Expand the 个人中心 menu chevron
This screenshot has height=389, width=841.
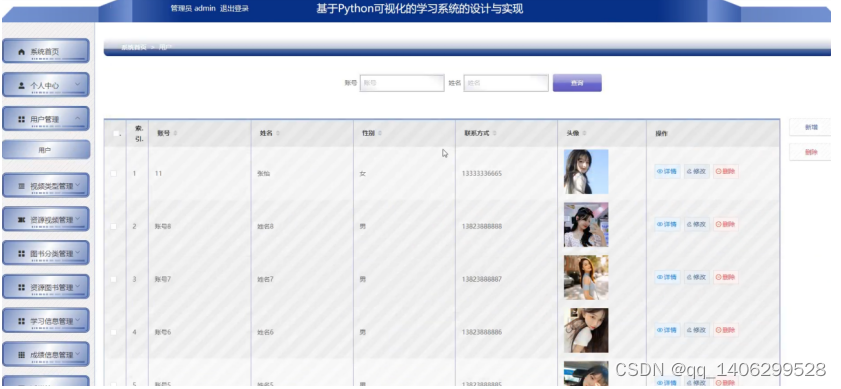click(78, 84)
